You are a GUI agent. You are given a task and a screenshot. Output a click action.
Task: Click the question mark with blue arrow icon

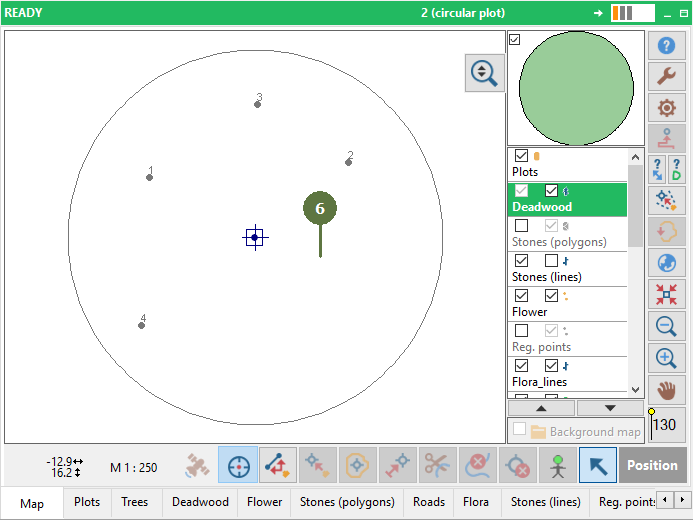657,170
